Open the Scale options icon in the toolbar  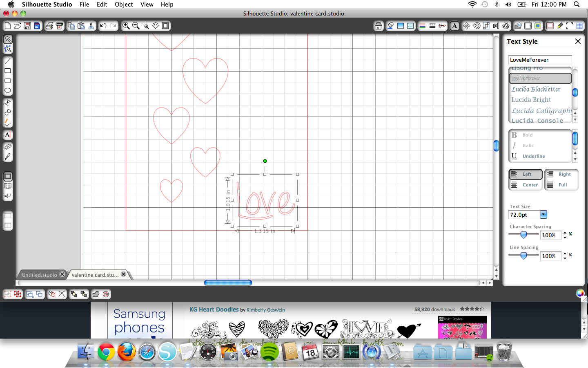coord(486,26)
